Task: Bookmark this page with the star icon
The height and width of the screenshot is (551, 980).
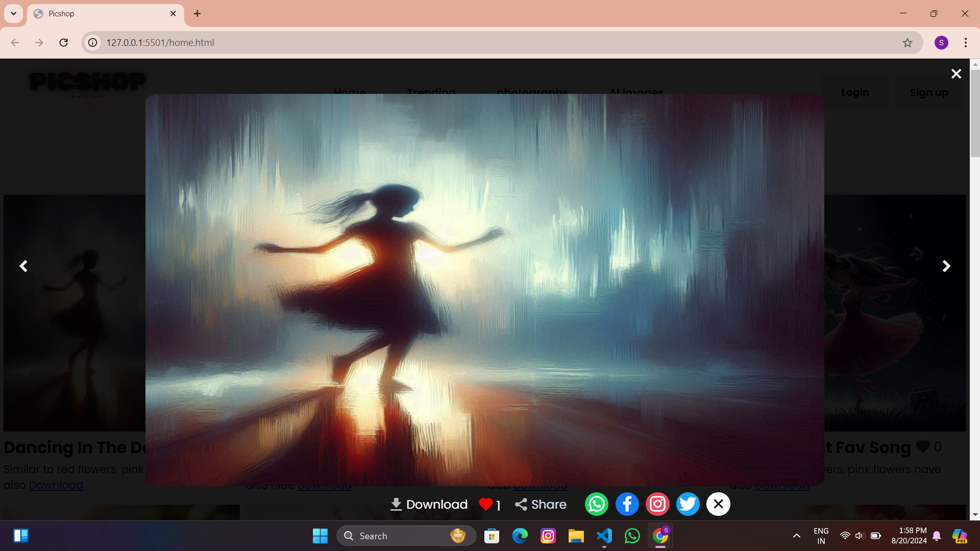Action: coord(907,43)
